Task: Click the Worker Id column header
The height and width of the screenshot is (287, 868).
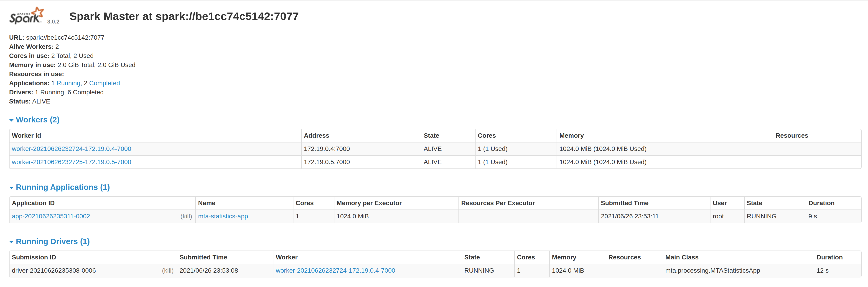Action: tap(26, 136)
